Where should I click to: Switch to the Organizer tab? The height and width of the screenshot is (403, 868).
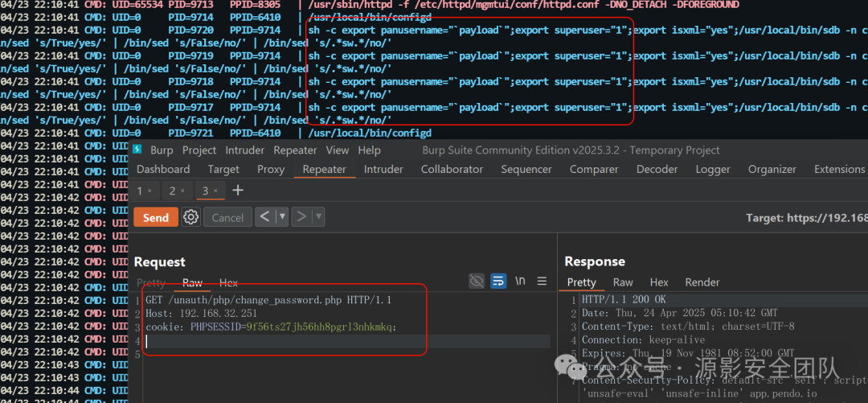[772, 169]
